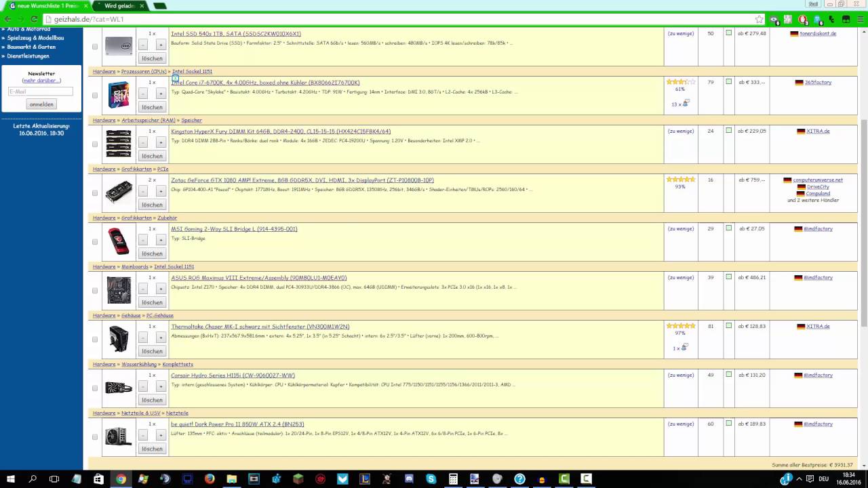
Task: Open the calculator from taskbar
Action: pyautogui.click(x=453, y=479)
